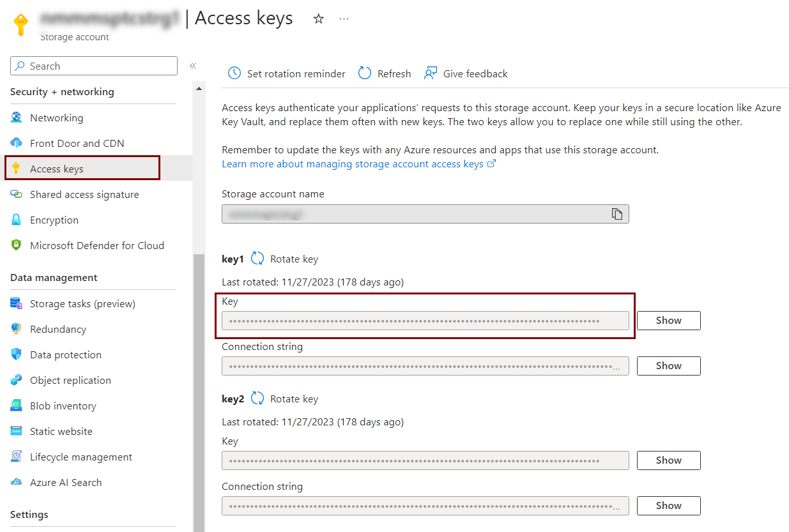The height and width of the screenshot is (532, 789).
Task: Select Set rotation reminder
Action: 296,74
